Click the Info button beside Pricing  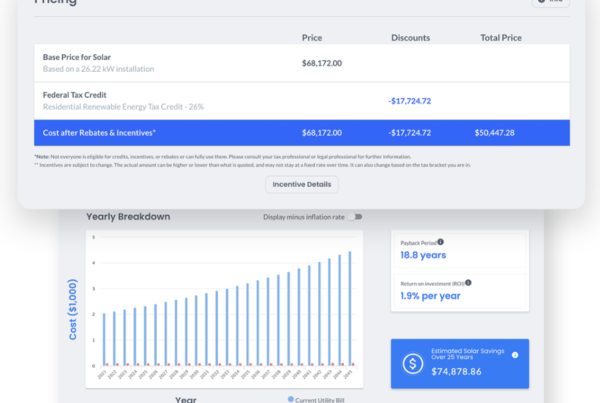pyautogui.click(x=556, y=2)
